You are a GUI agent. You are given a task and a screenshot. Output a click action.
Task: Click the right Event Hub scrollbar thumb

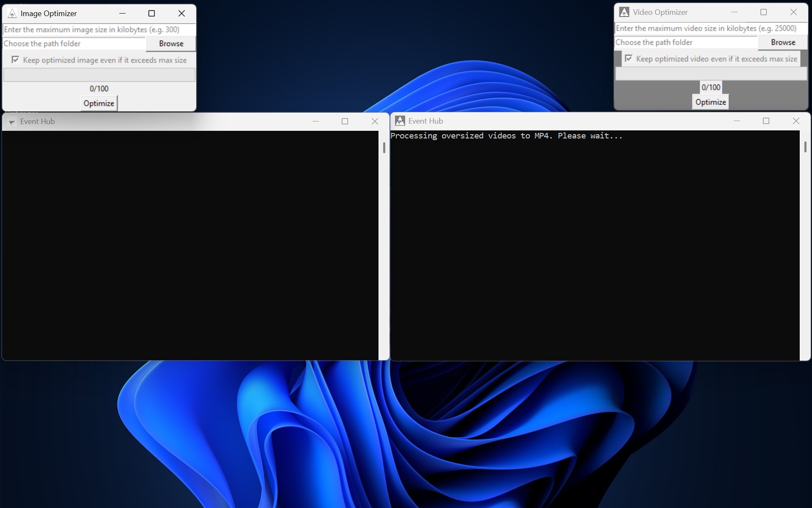[805, 147]
